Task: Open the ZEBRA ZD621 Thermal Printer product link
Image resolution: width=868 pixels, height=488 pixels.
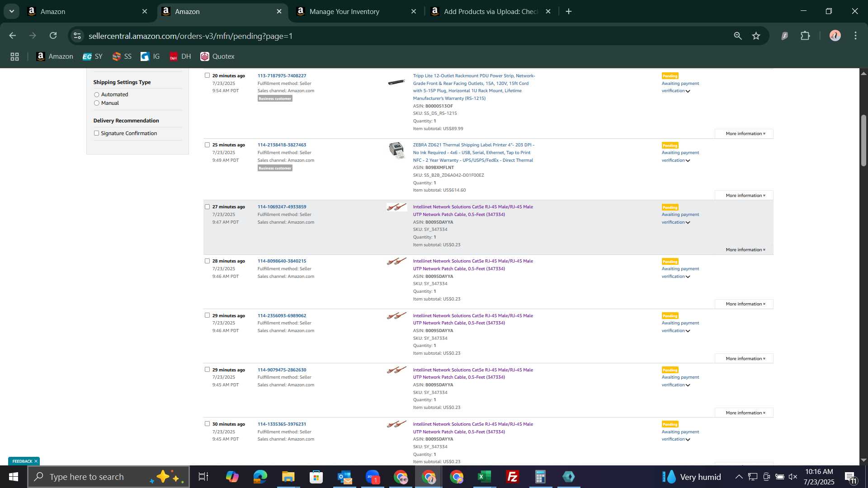Action: (473, 153)
